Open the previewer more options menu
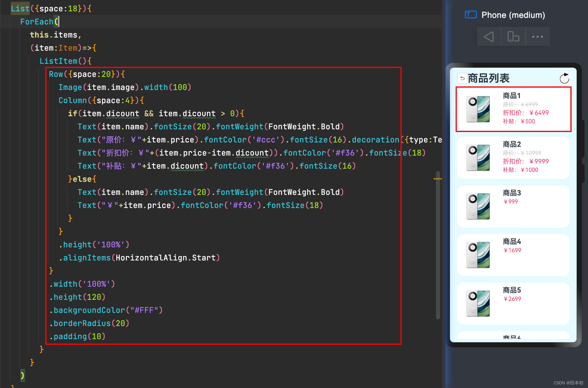 point(538,37)
